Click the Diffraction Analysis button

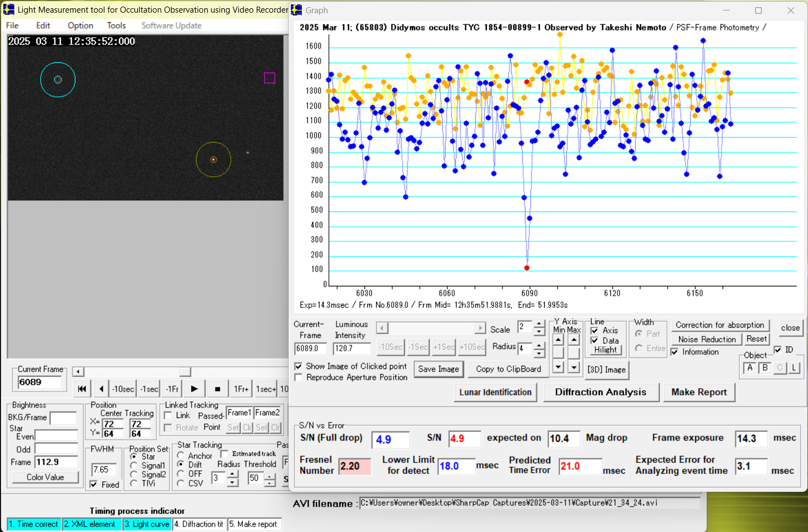click(x=600, y=392)
